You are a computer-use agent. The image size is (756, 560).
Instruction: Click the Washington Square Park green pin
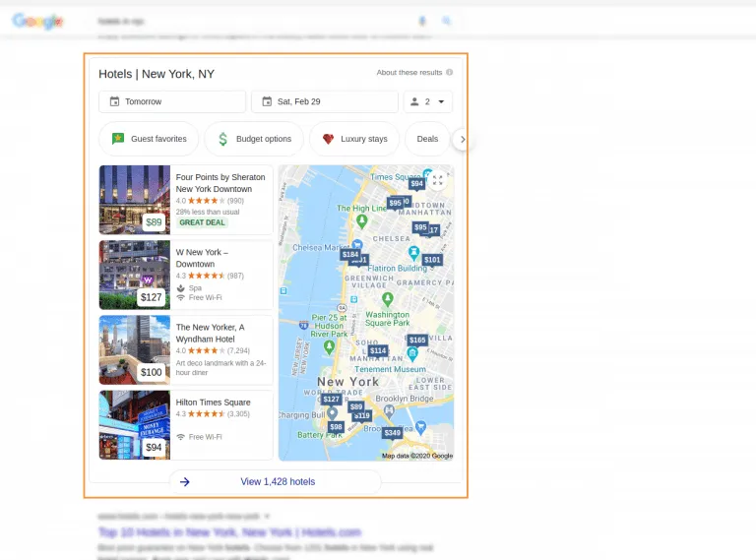387,300
